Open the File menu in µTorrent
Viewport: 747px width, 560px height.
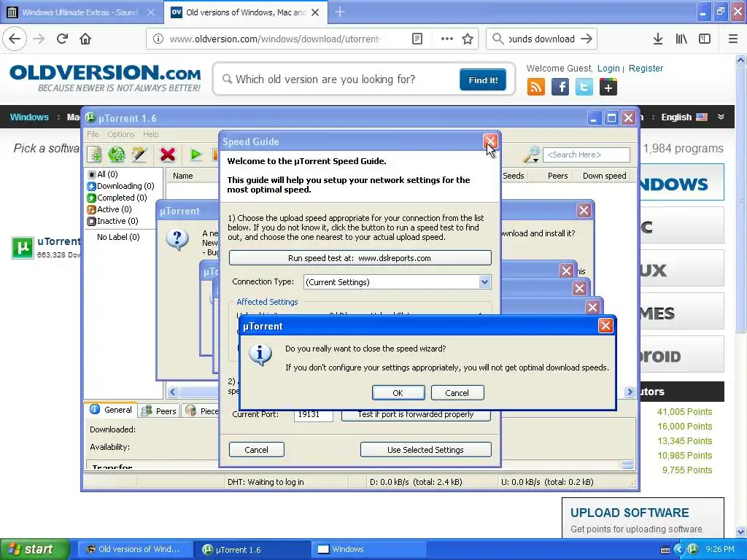pyautogui.click(x=93, y=134)
